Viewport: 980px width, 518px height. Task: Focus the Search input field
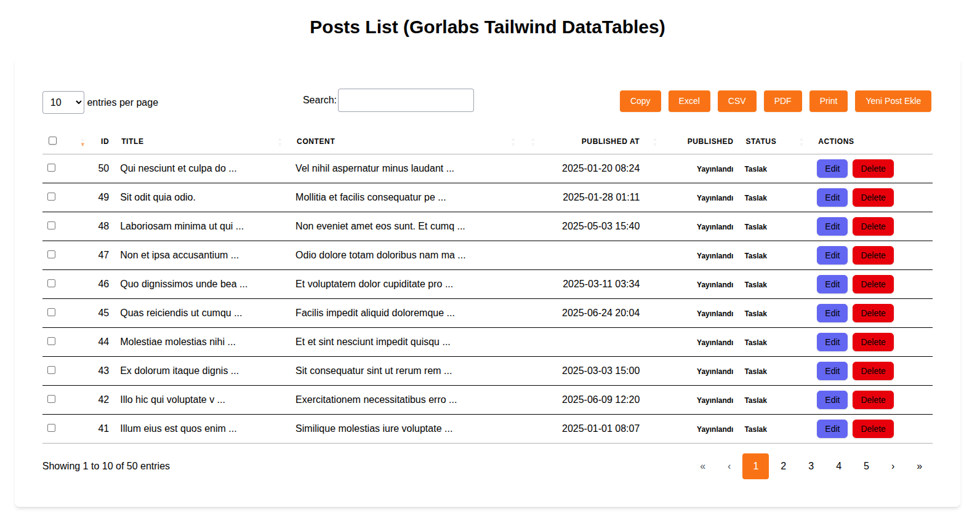point(406,100)
